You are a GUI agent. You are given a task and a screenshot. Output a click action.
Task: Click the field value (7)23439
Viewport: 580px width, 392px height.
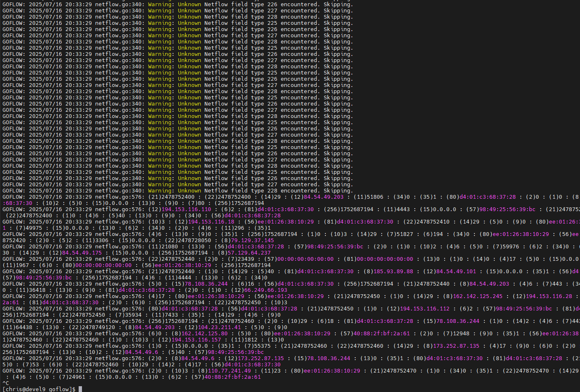click(241, 259)
